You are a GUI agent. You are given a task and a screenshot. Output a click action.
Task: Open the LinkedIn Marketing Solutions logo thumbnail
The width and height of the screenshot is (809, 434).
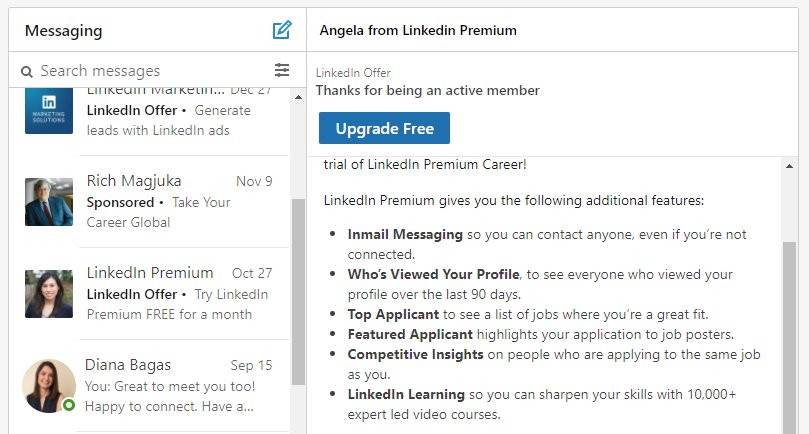[49, 110]
